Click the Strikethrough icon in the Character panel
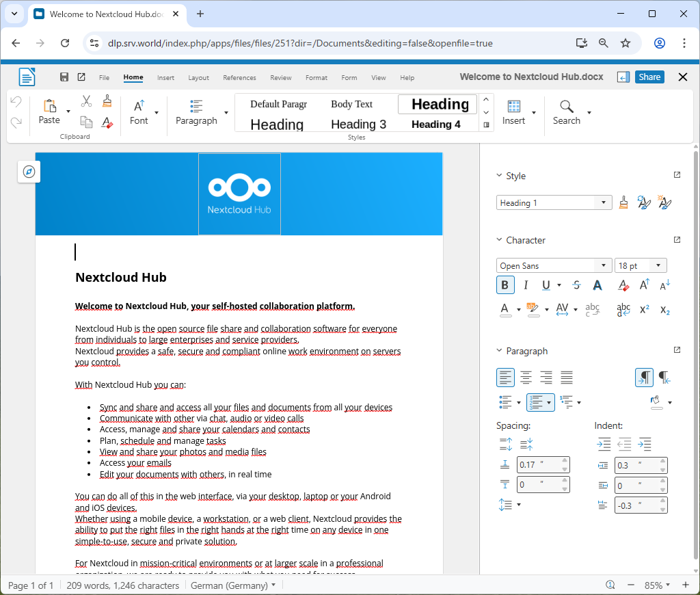The height and width of the screenshot is (595, 700). [x=576, y=285]
